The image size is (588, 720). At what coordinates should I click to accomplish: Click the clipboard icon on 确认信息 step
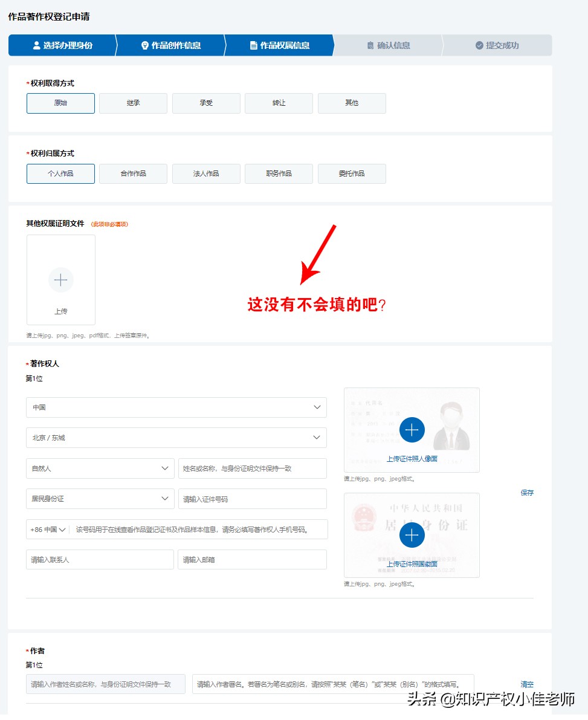[x=371, y=45]
